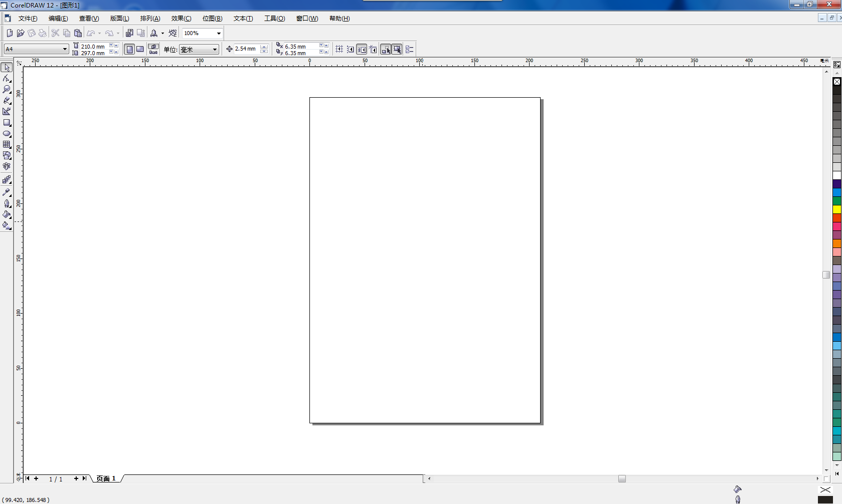This screenshot has width=842, height=504.
Task: Click the Open file icon
Action: (21, 33)
